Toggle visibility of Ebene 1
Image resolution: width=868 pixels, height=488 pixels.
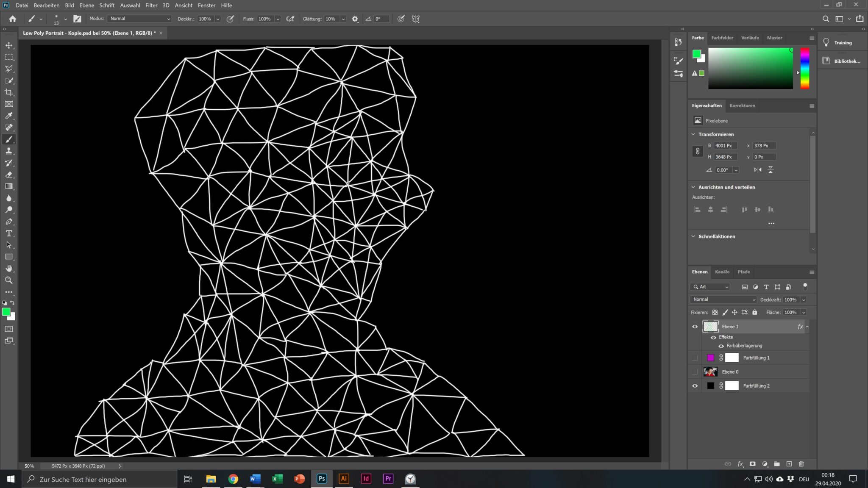tap(695, 327)
